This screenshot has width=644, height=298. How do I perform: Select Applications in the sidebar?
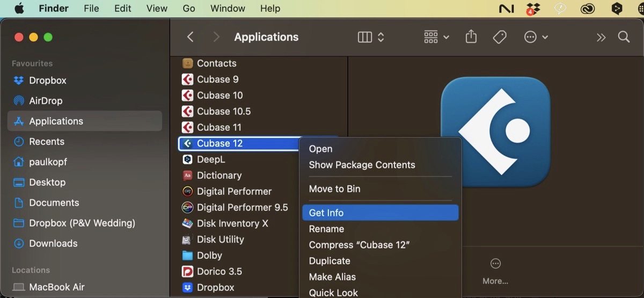click(85, 121)
